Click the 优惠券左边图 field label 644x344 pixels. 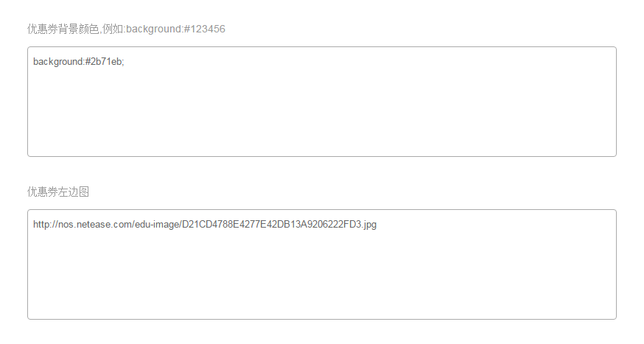click(x=58, y=192)
